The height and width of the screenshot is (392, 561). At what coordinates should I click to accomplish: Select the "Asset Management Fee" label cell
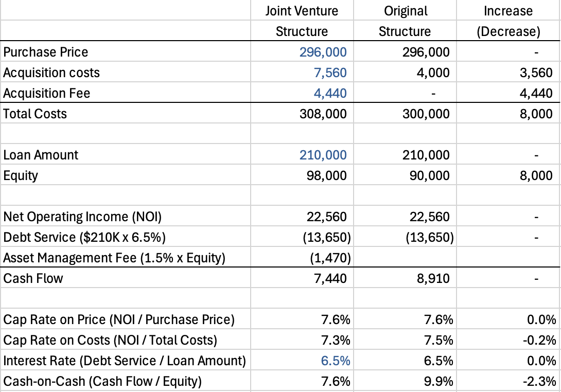click(x=114, y=258)
